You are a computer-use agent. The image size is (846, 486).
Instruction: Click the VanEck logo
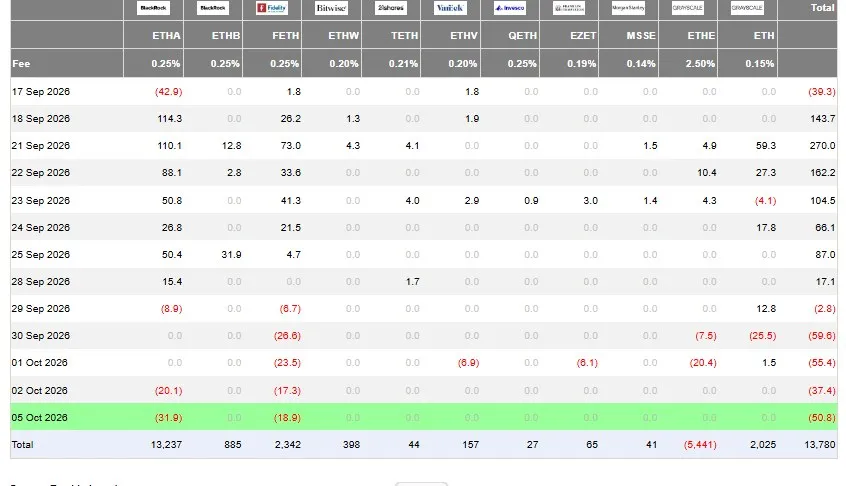(450, 8)
